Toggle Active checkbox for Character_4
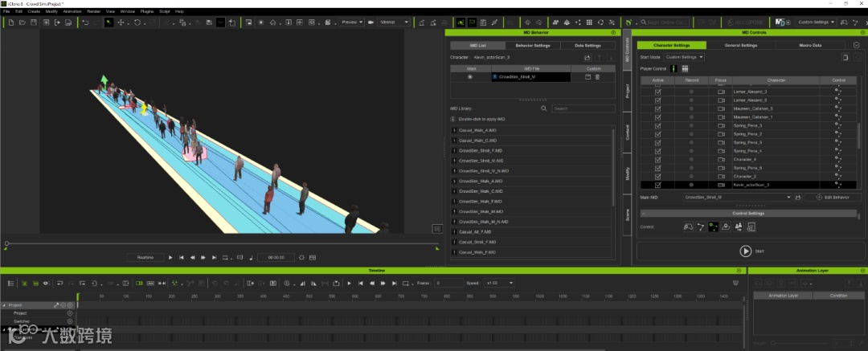 pos(658,159)
